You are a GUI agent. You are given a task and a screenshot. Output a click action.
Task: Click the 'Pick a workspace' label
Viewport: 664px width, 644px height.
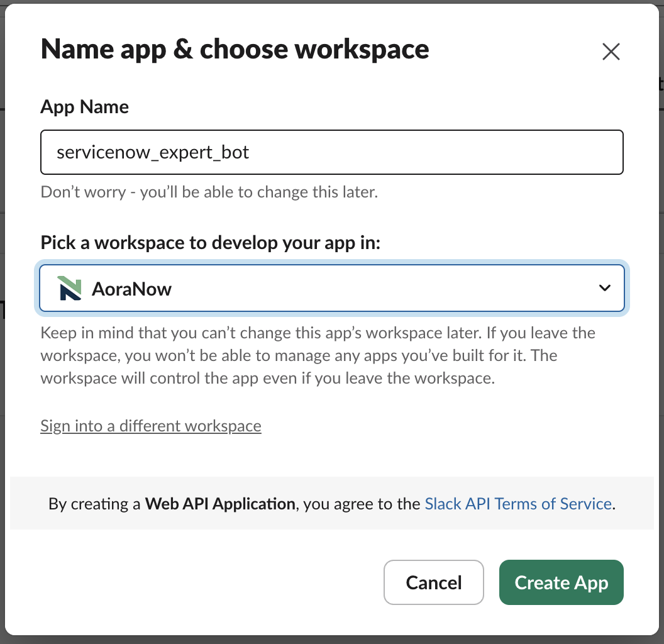(211, 243)
